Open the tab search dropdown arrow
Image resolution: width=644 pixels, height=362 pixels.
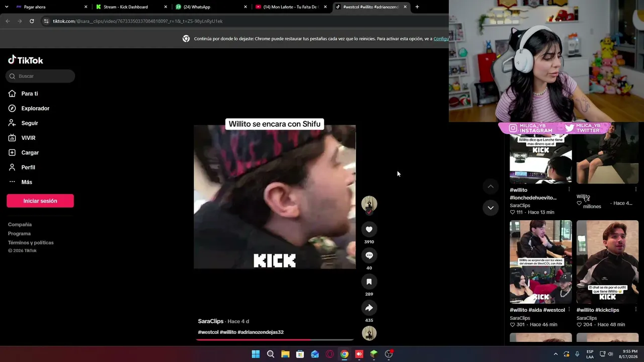[x=7, y=7]
